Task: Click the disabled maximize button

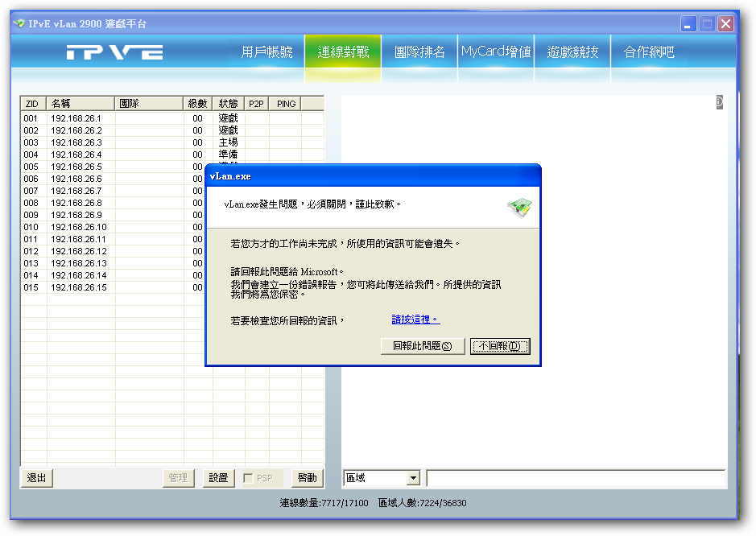Action: [707, 23]
